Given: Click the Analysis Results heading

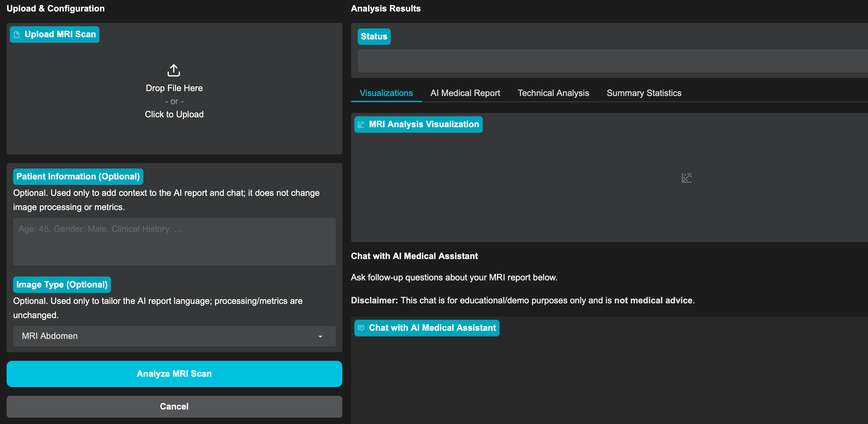Looking at the screenshot, I should tap(386, 8).
